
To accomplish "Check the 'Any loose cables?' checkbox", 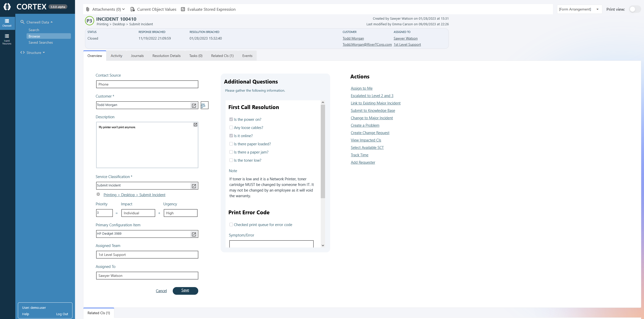I will tap(231, 127).
